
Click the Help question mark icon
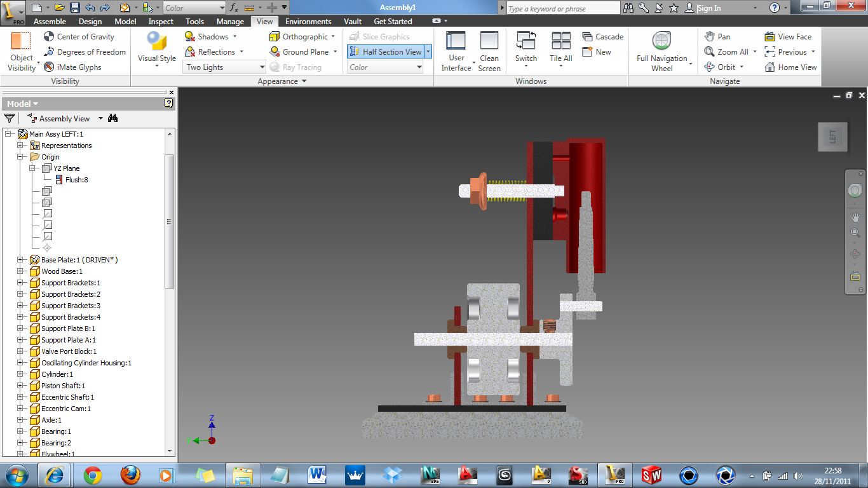774,8
